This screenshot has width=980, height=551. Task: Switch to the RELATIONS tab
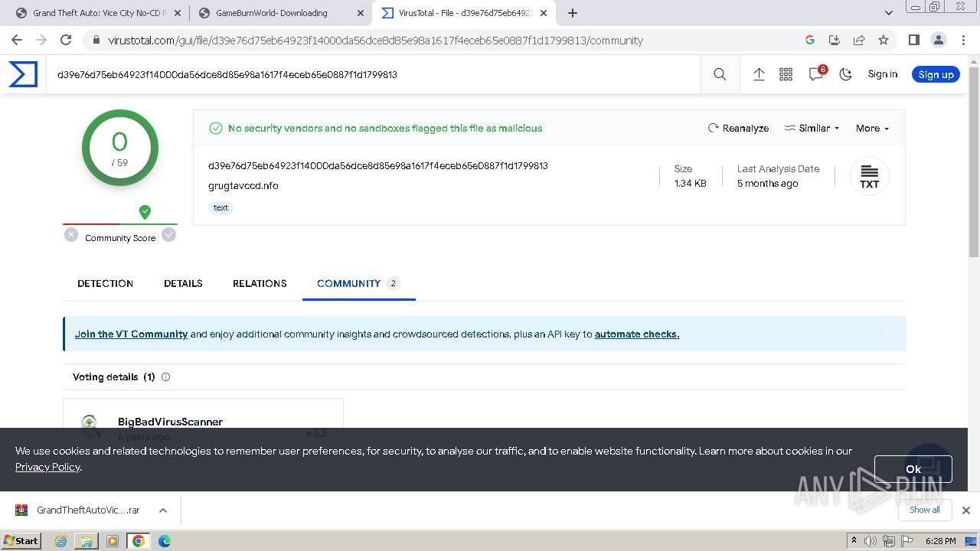point(260,283)
